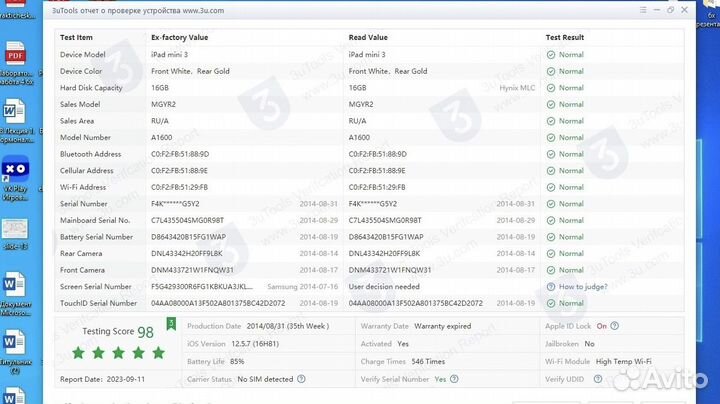
Task: Click Normal check icon in Device Model row
Action: click(551, 54)
